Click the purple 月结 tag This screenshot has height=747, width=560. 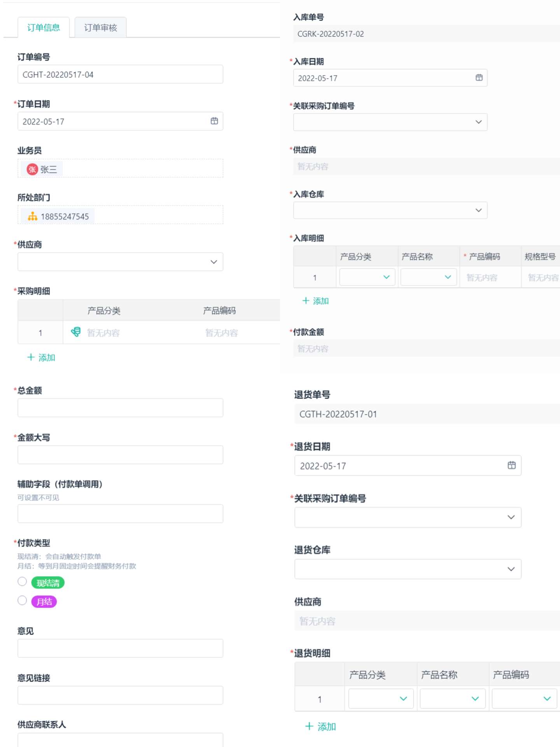pyautogui.click(x=44, y=601)
